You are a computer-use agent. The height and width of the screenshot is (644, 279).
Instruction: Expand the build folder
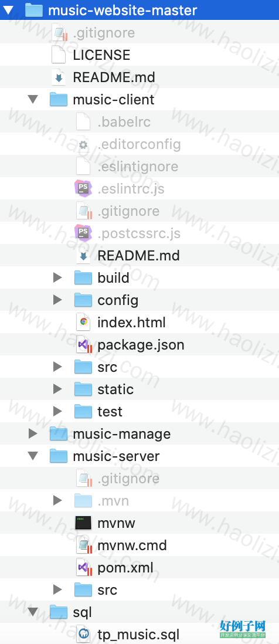[57, 278]
